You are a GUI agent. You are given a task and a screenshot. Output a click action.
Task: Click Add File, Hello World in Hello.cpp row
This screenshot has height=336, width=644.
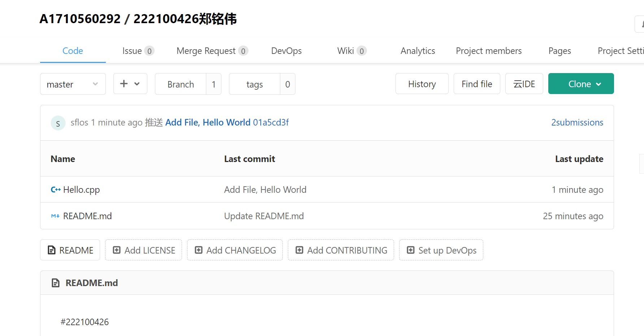(265, 190)
